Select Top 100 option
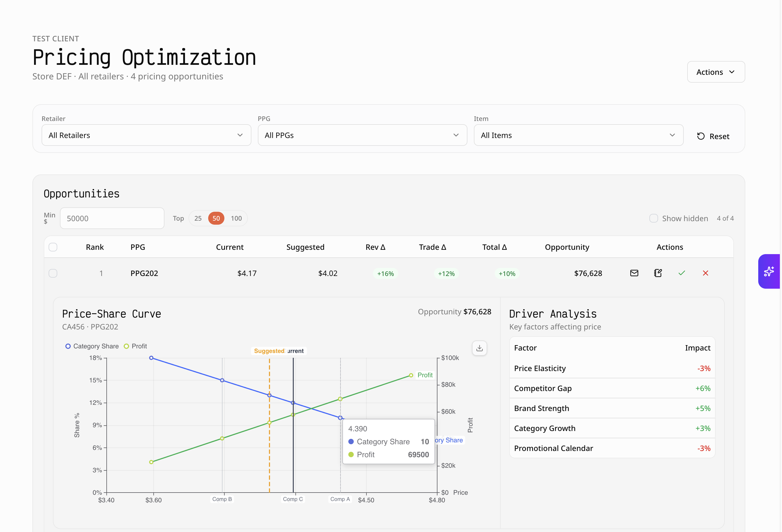This screenshot has width=782, height=532. [236, 218]
